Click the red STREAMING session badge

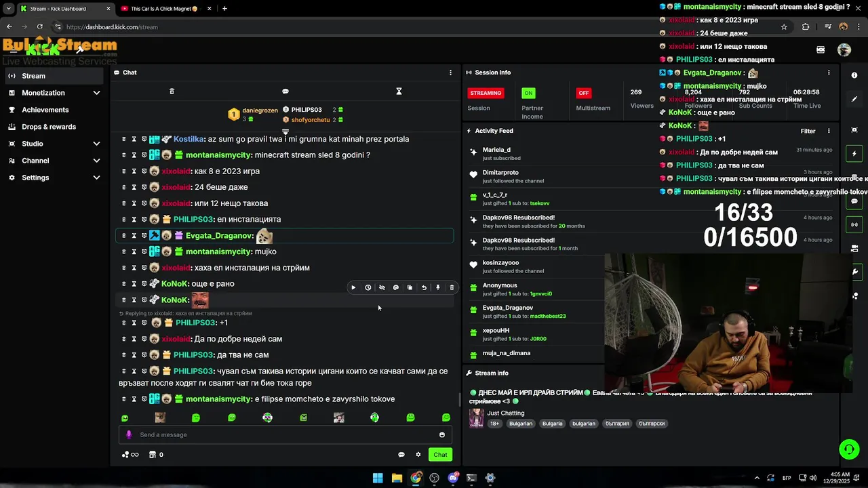[486, 93]
